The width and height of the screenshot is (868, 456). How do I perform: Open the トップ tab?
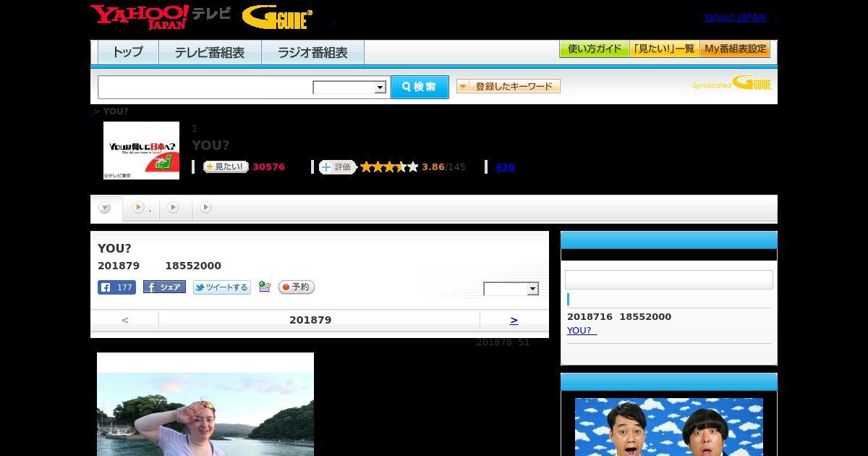(x=128, y=52)
